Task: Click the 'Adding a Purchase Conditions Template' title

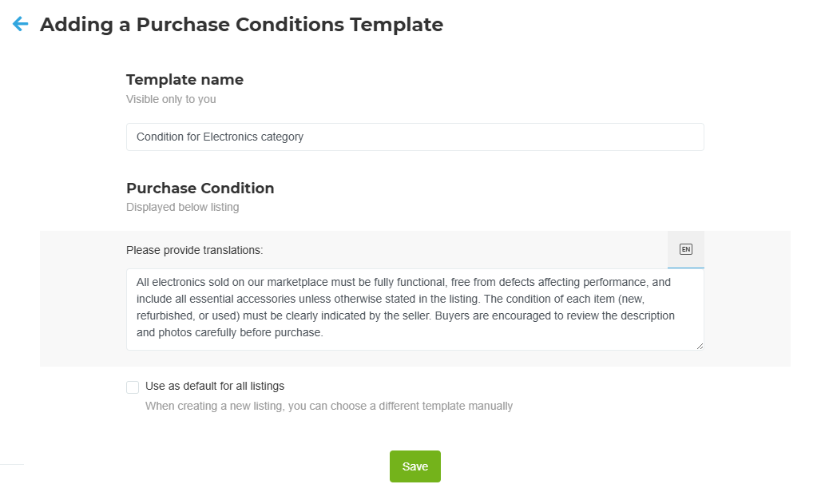Action: tap(241, 25)
